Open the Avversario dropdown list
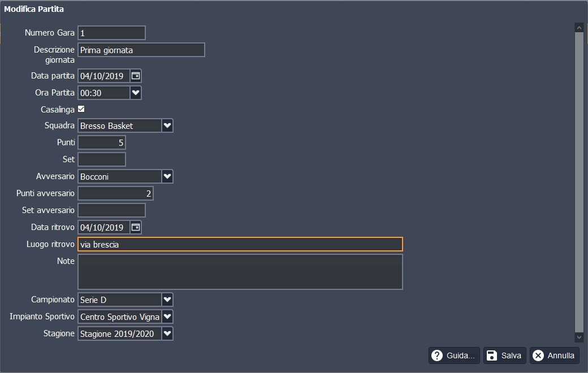This screenshot has width=588, height=373. (x=167, y=176)
